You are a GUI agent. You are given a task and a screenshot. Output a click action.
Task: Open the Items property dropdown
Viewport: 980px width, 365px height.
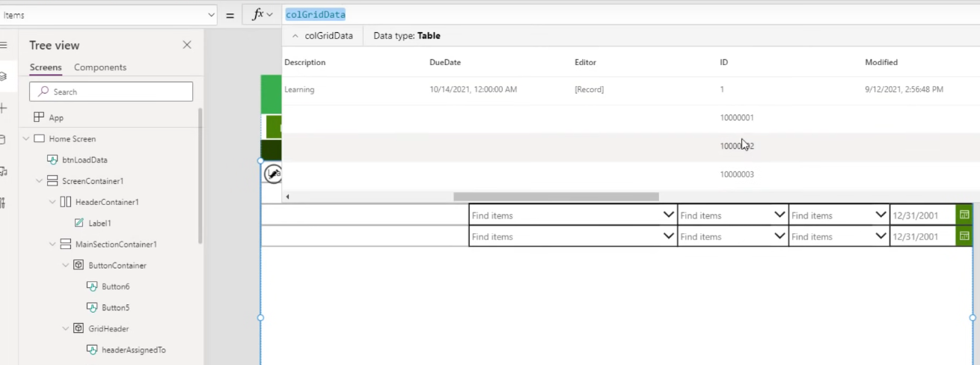(211, 15)
